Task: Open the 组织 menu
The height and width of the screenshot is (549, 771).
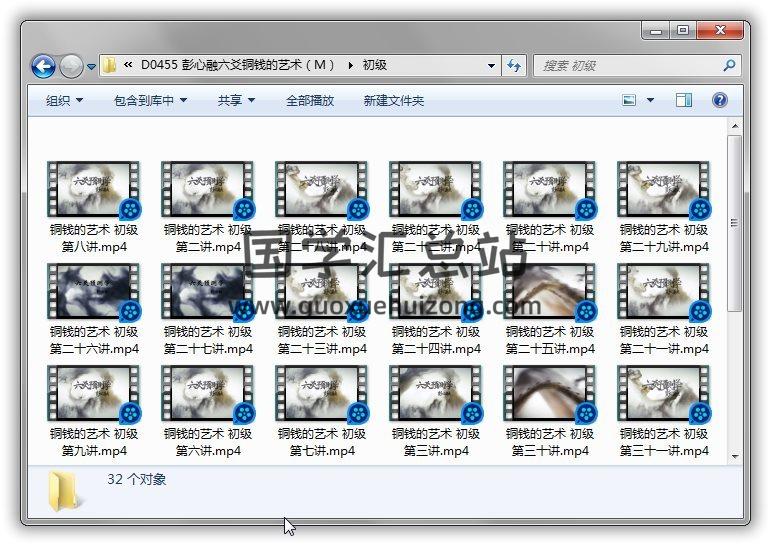Action: tap(64, 101)
